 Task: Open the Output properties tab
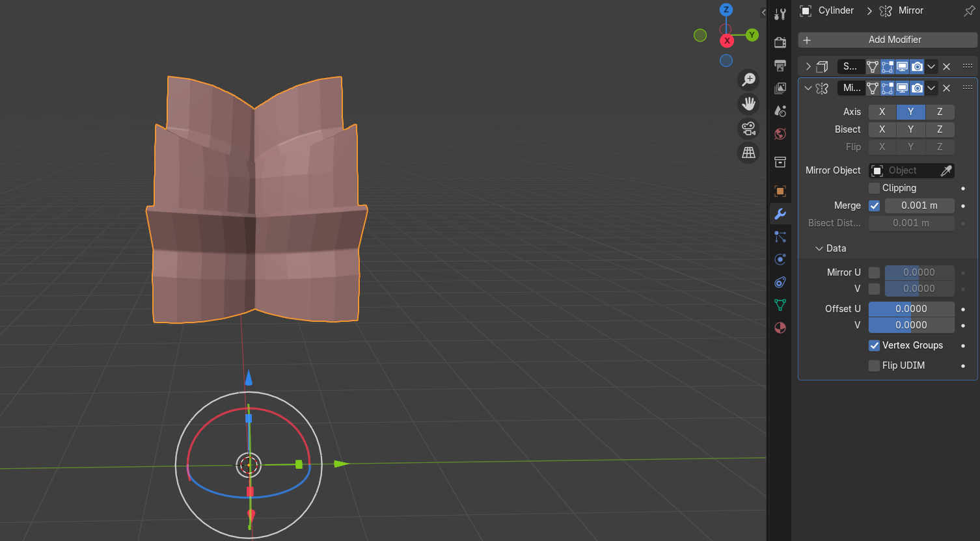coord(780,65)
